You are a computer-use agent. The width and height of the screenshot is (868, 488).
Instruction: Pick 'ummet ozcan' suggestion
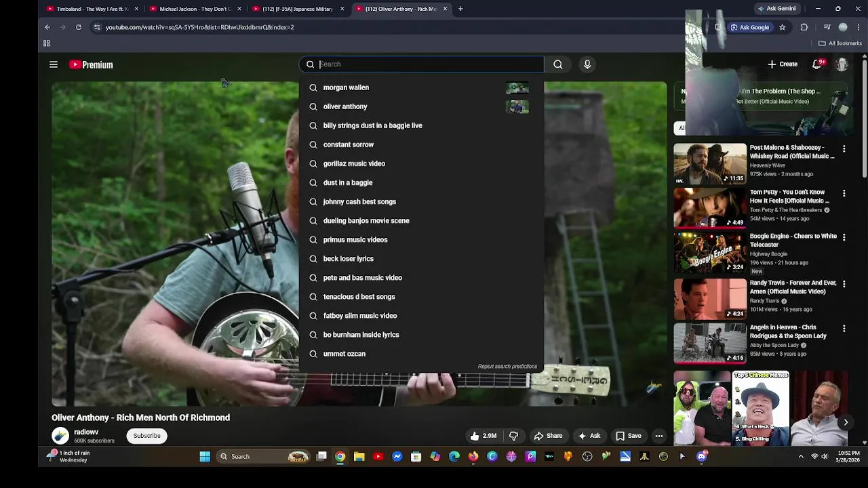[421, 353]
